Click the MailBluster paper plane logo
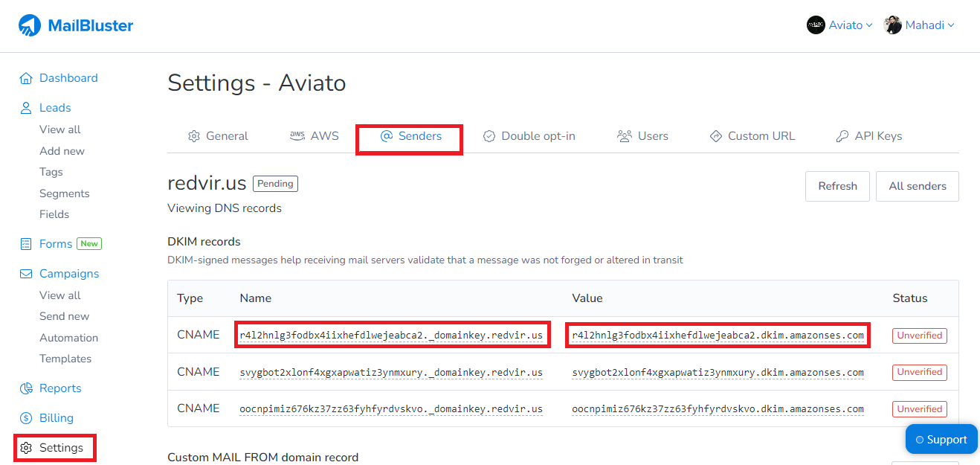 pos(30,25)
